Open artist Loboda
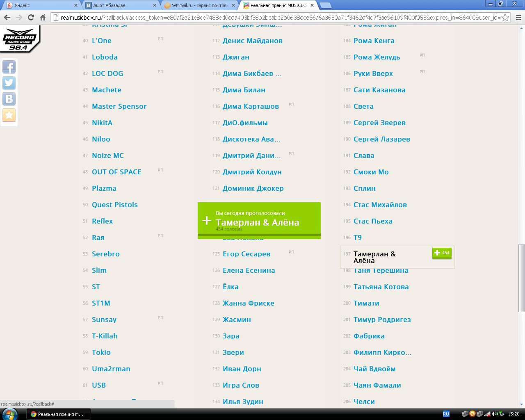 click(105, 57)
